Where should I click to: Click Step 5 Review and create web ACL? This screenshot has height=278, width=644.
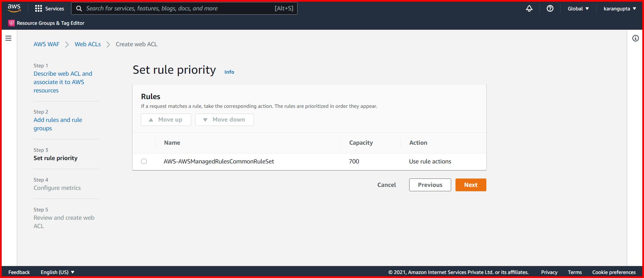coord(64,222)
